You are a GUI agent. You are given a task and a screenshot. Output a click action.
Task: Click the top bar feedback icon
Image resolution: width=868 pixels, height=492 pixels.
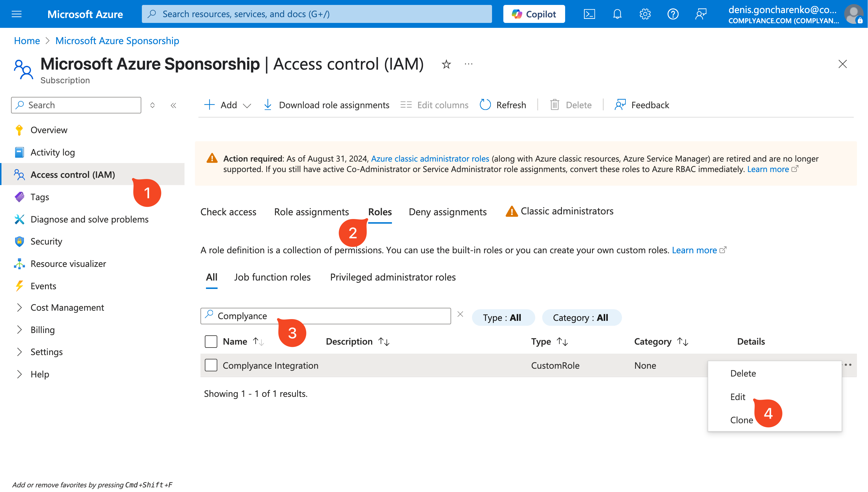(701, 14)
